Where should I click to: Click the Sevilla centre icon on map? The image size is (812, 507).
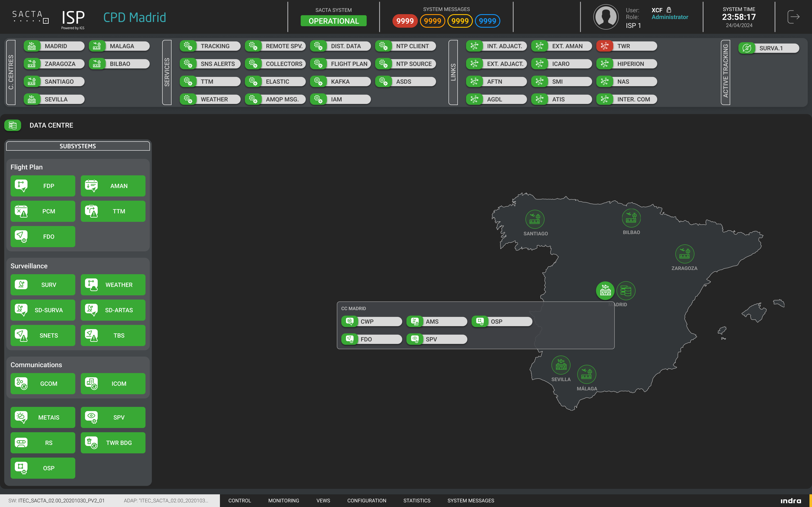coord(561,365)
